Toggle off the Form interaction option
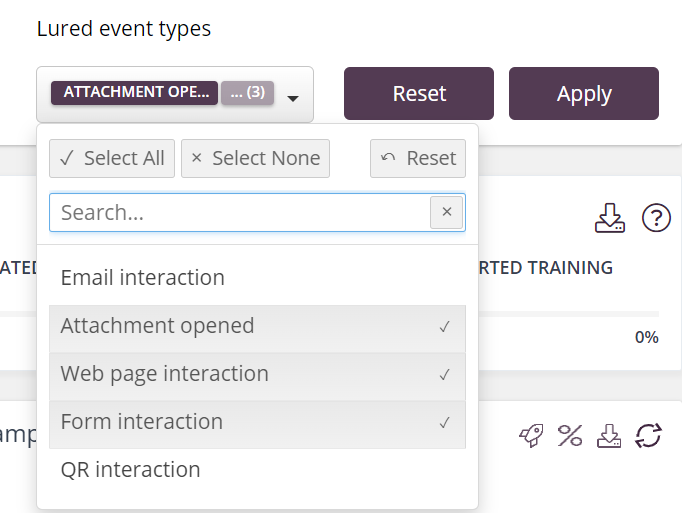682x513 pixels. pyautogui.click(x=257, y=422)
